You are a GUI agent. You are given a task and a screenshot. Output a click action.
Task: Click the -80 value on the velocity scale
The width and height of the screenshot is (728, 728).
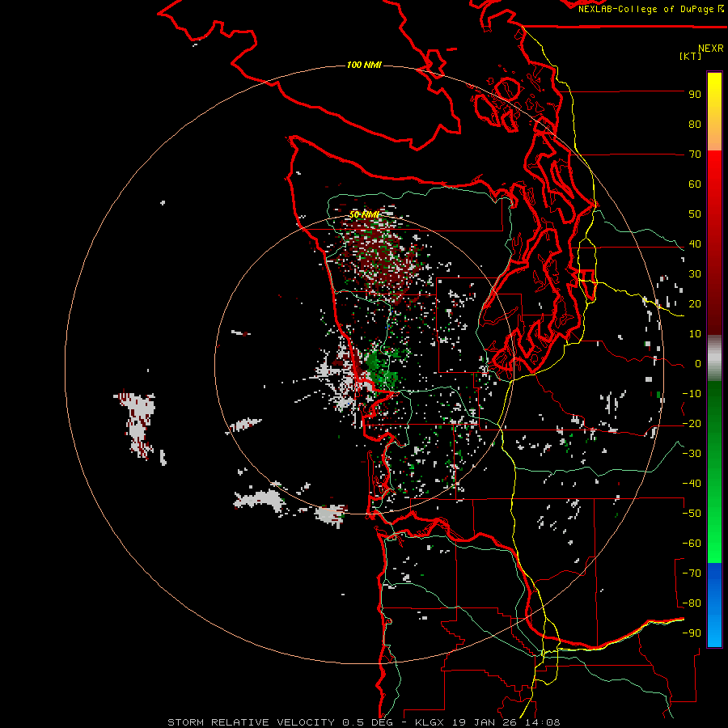[692, 603]
